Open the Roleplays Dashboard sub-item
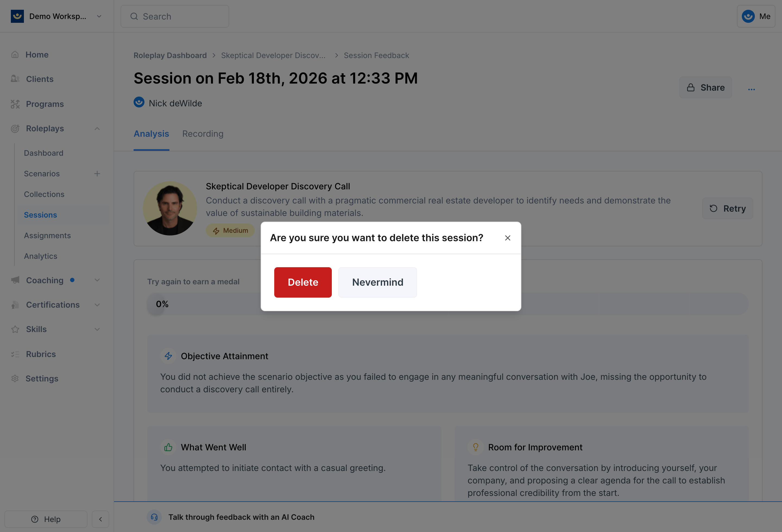Viewport: 782px width, 532px height. pos(43,153)
